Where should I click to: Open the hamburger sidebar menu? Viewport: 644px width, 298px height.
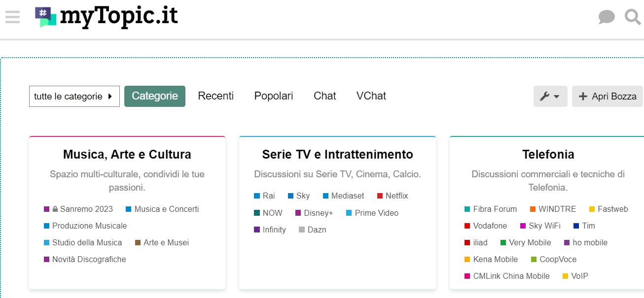(12, 17)
